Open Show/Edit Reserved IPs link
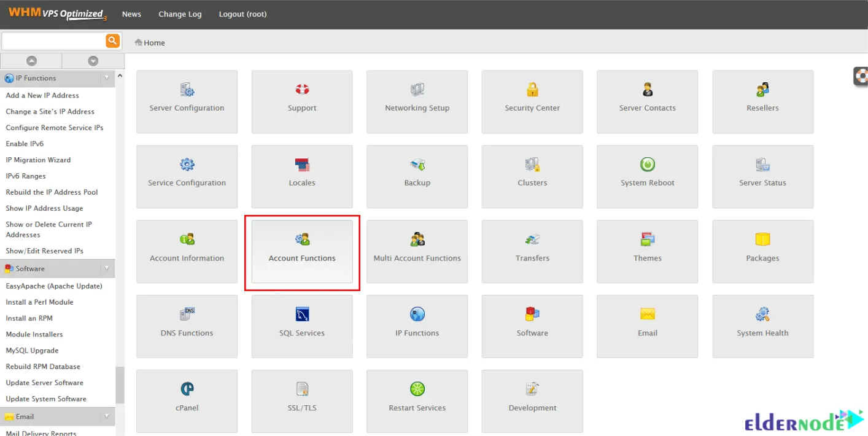Viewport: 868px width, 436px height. click(x=44, y=251)
